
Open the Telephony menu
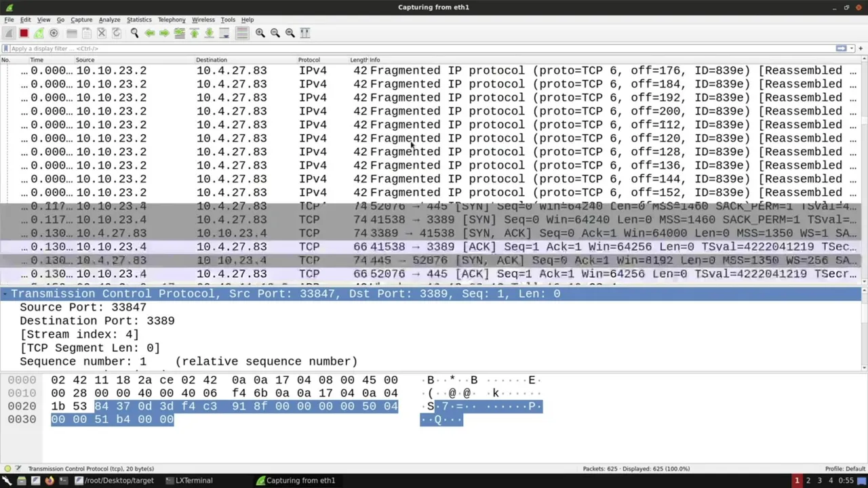tap(172, 20)
